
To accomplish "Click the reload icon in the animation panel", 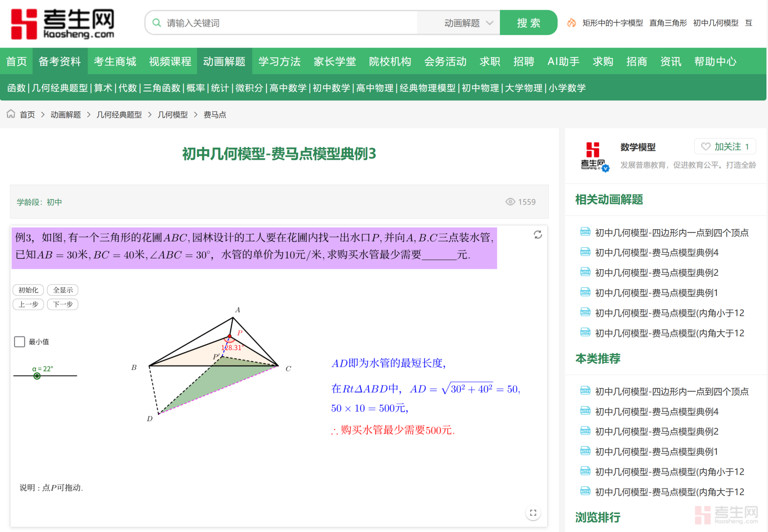I will (x=538, y=235).
